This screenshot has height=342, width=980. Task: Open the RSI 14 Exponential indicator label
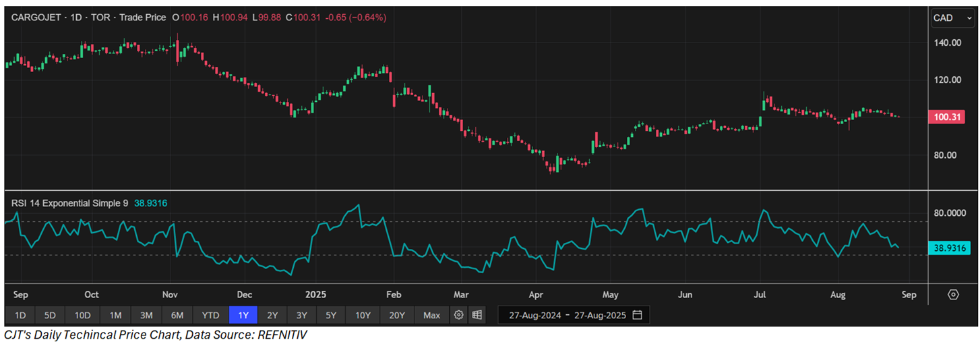tap(69, 202)
